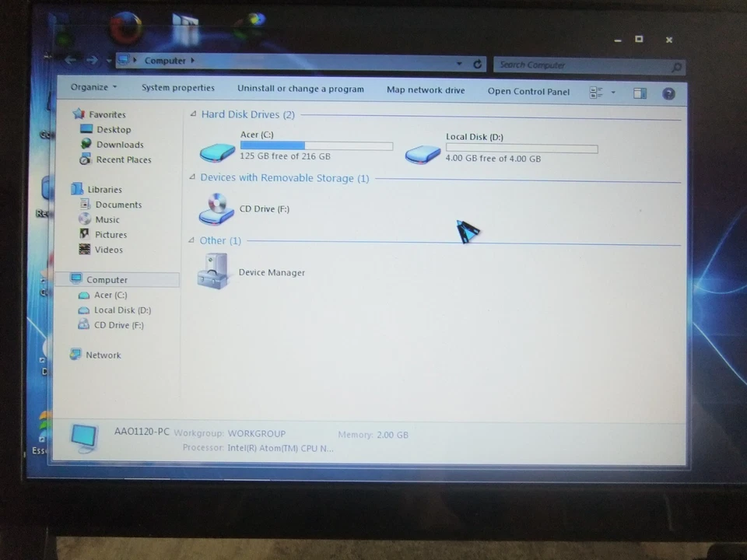Select Pictures under Libraries
Screen dimensions: 747x560
point(110,234)
